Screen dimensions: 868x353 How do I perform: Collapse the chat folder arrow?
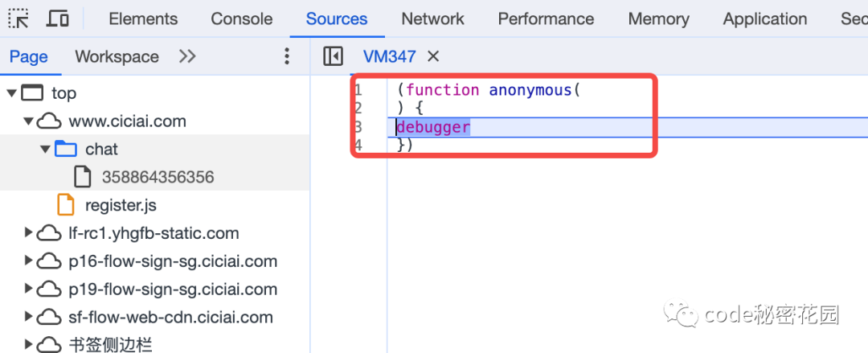tap(45, 149)
